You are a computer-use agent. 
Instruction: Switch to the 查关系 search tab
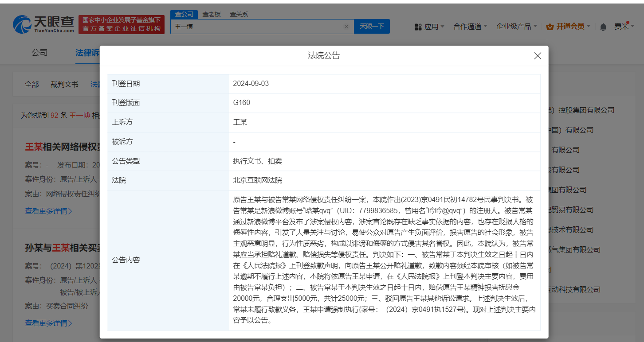coord(238,14)
